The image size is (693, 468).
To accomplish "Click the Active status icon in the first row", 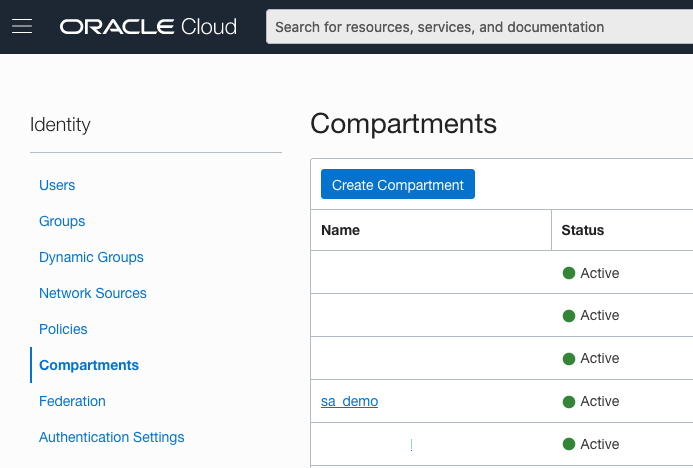I will [x=569, y=273].
